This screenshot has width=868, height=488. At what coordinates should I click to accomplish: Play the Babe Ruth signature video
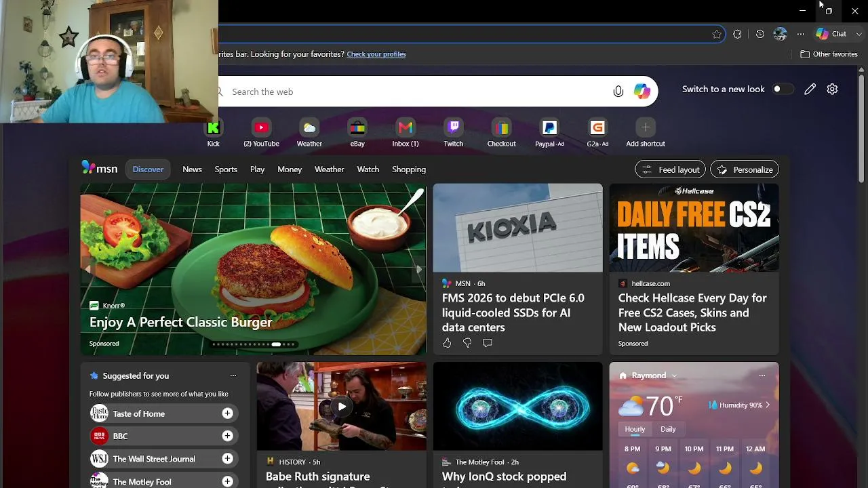(x=342, y=407)
